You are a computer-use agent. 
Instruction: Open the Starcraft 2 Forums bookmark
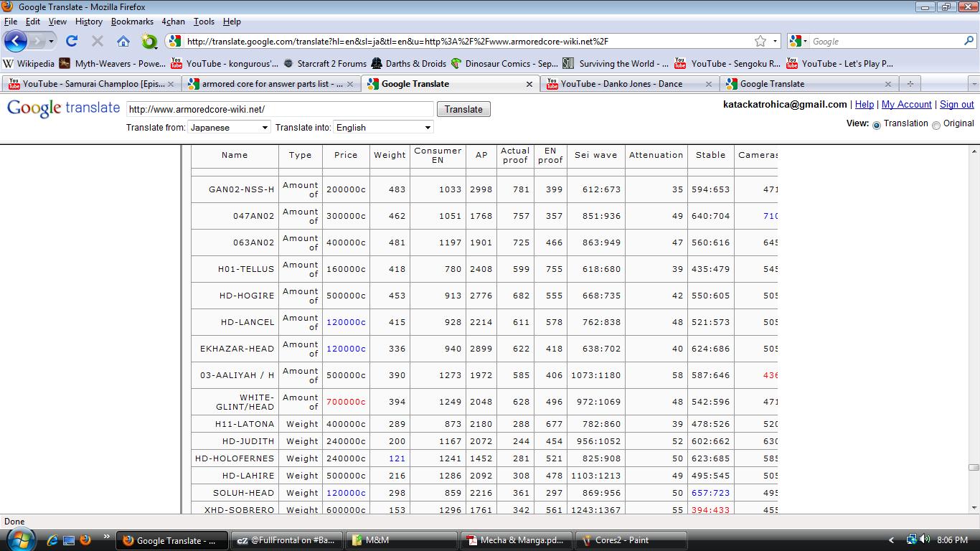325,63
